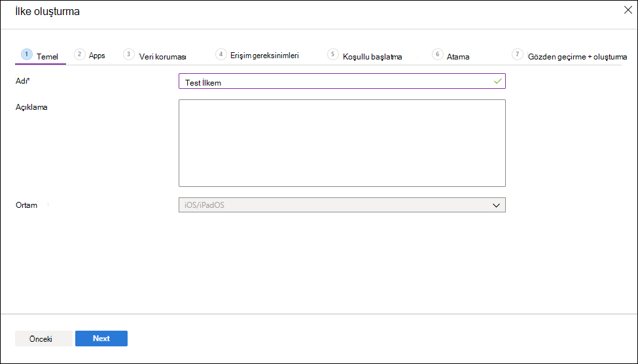Viewport: 638px width, 364px height.
Task: Go to the Apps step tab
Action: tap(90, 55)
